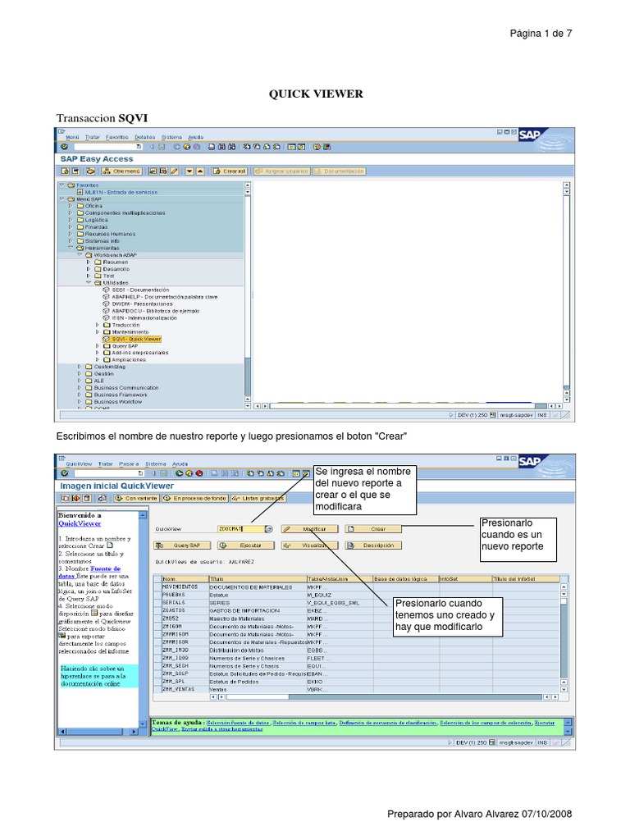The width and height of the screenshot is (630, 840).
Task: Open the QuickView menu in QuickViewer window
Action: point(79,464)
